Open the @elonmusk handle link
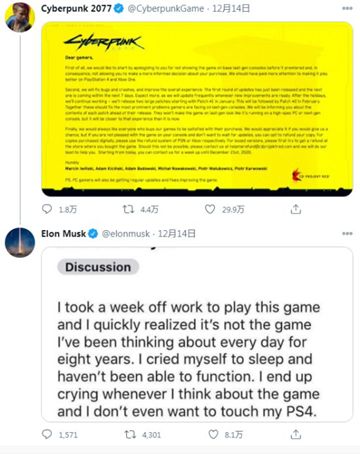360x454 pixels. pos(126,234)
